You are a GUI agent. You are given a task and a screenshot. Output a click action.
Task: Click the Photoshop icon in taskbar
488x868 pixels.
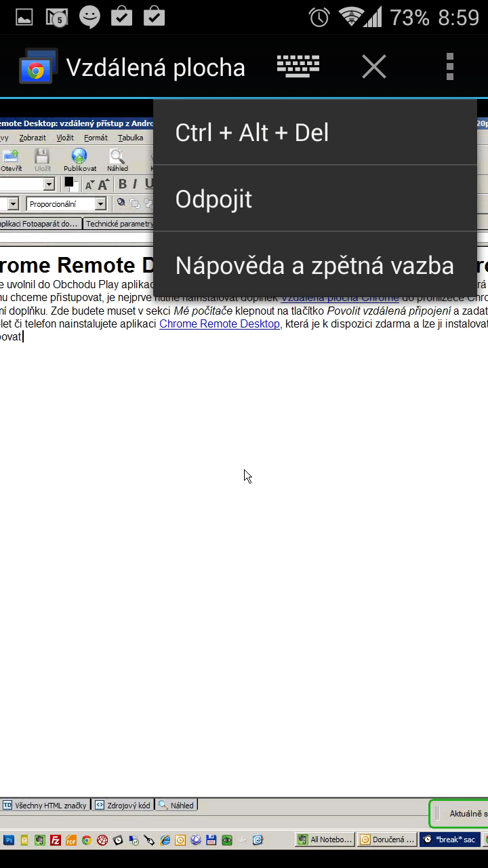pyautogui.click(x=9, y=840)
